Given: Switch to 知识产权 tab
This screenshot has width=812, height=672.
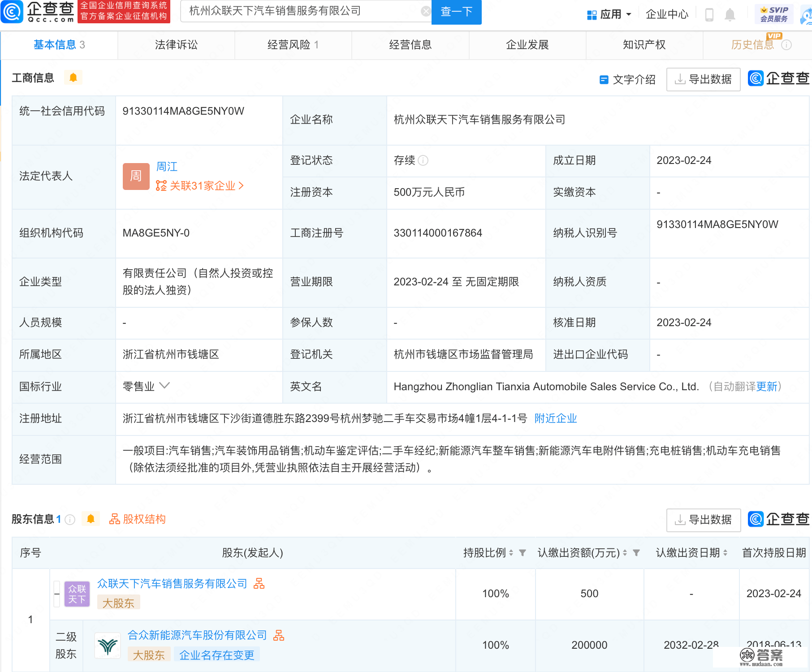Looking at the screenshot, I should 644,45.
